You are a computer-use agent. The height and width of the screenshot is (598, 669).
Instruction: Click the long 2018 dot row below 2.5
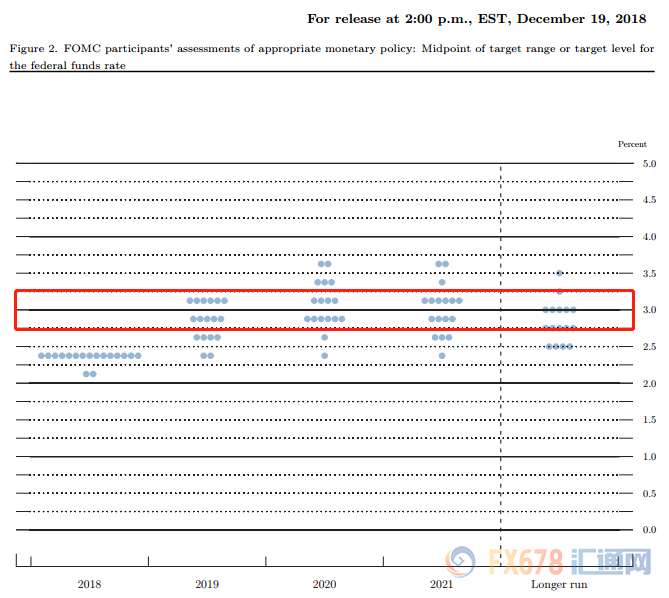pyautogui.click(x=90, y=356)
